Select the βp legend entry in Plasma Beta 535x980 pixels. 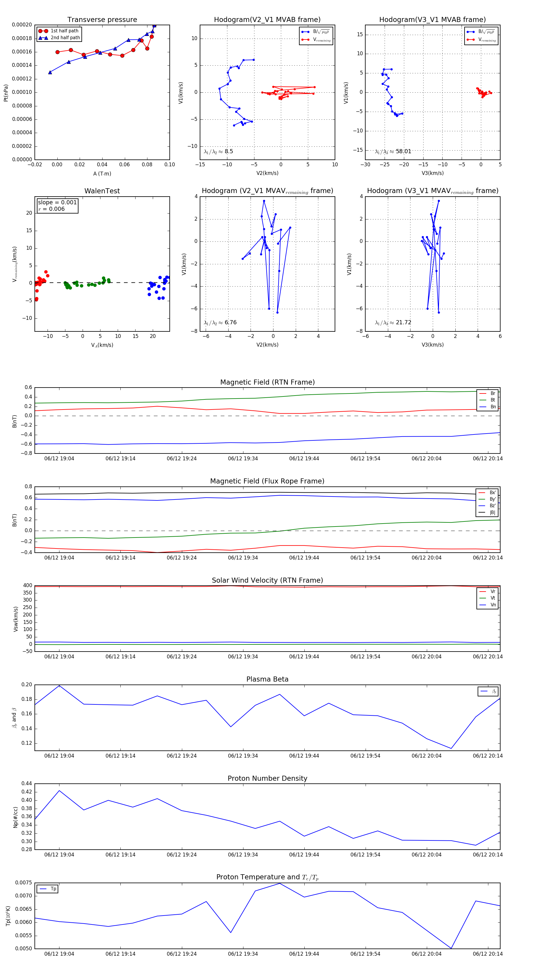click(488, 691)
